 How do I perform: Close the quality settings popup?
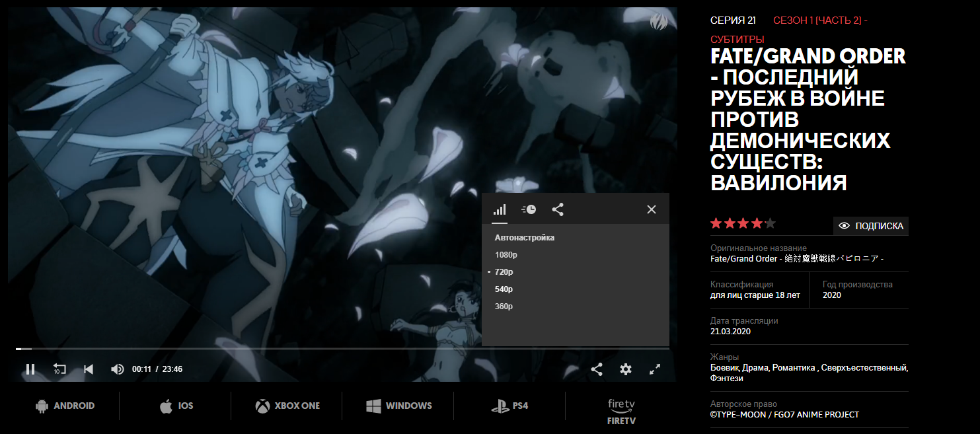coord(652,209)
